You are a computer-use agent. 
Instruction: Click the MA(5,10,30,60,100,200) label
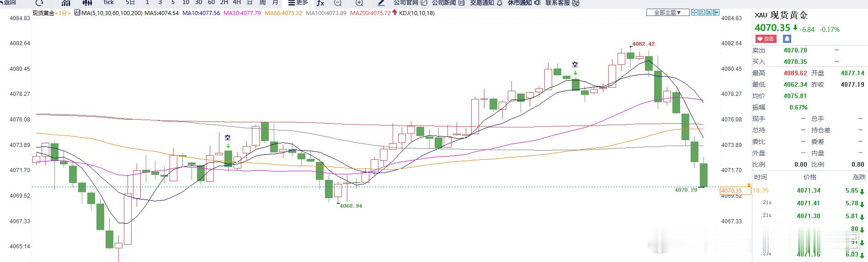tap(112, 13)
